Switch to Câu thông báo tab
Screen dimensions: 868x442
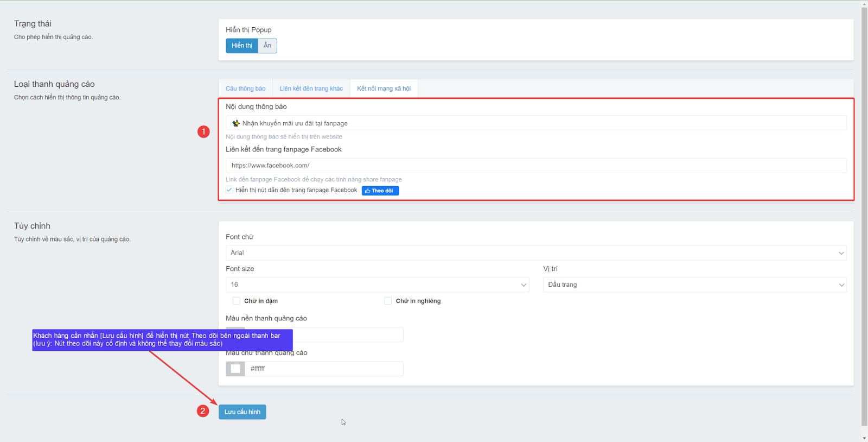[246, 89]
